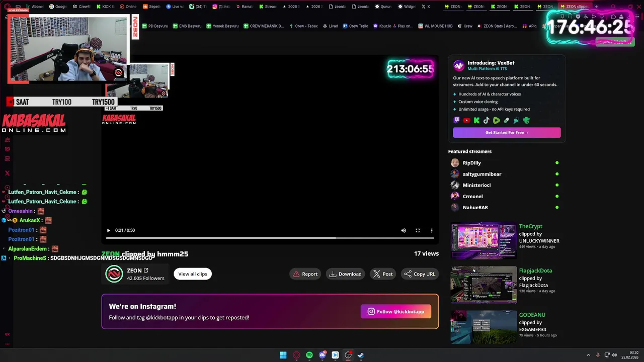This screenshot has width=644, height=362.
Task: Click the Rumble icon in VoxBot card
Action: point(497,120)
